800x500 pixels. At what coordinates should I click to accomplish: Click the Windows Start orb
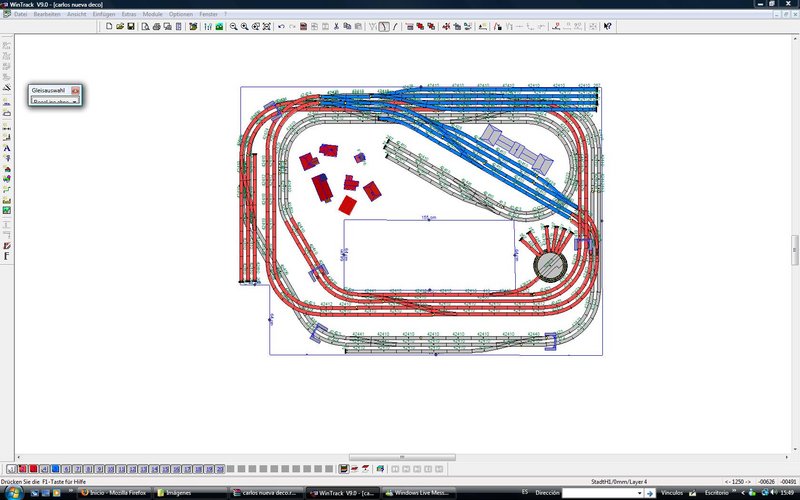(x=13, y=492)
